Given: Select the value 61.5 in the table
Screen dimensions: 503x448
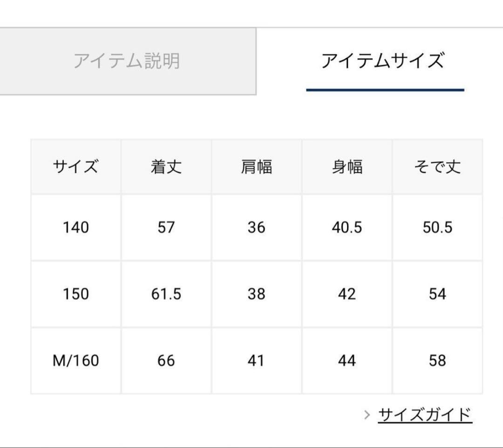Looking at the screenshot, I should (167, 294).
